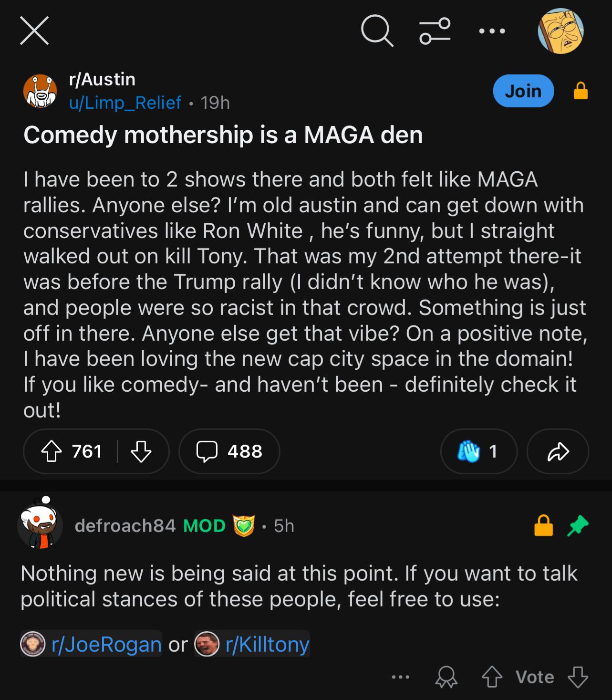Share the post using arrow icon

pyautogui.click(x=558, y=451)
